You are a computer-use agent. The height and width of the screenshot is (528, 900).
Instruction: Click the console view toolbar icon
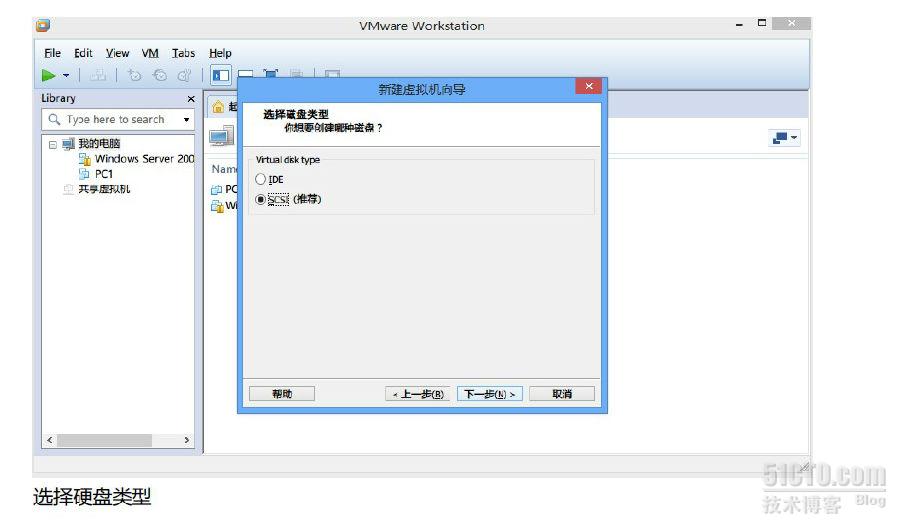click(x=332, y=73)
